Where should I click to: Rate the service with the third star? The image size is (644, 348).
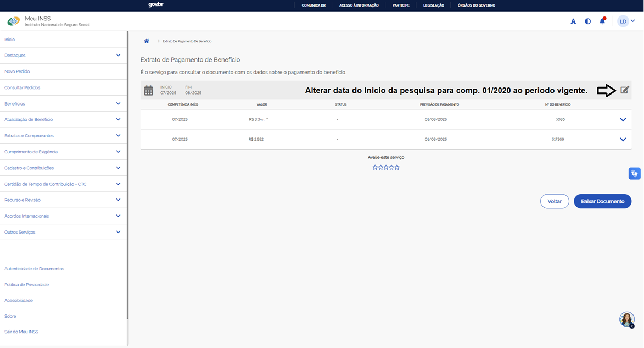(x=386, y=168)
